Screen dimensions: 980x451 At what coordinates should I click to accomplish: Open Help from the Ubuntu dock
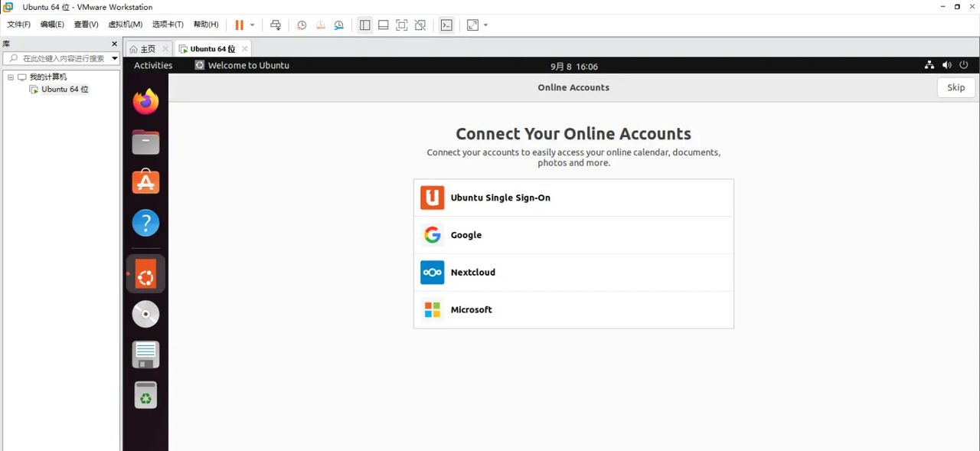pos(145,224)
